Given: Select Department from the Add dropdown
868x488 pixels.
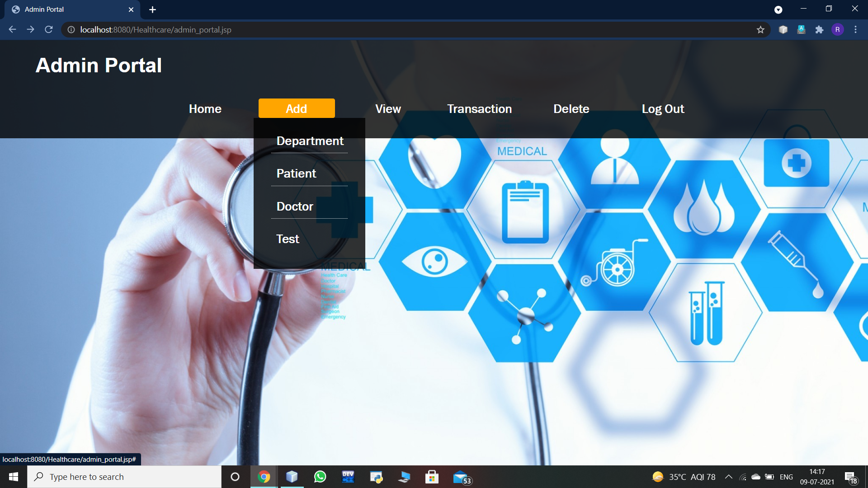Looking at the screenshot, I should 310,141.
